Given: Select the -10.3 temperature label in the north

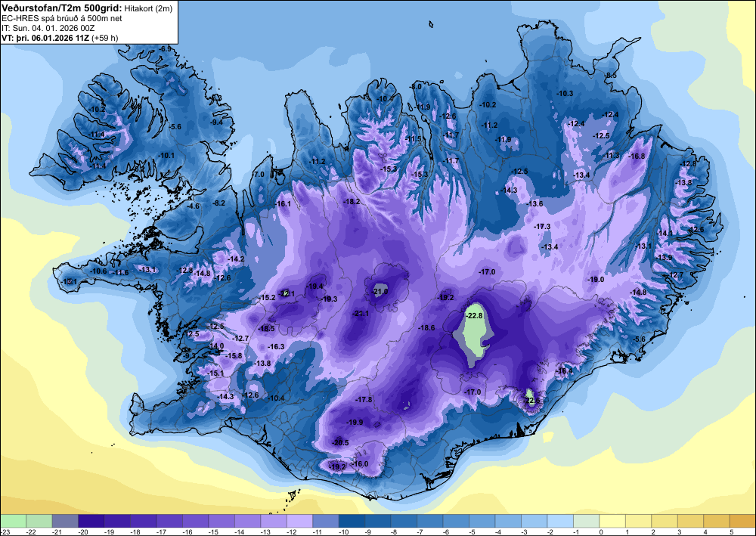Looking at the screenshot, I should [x=565, y=94].
